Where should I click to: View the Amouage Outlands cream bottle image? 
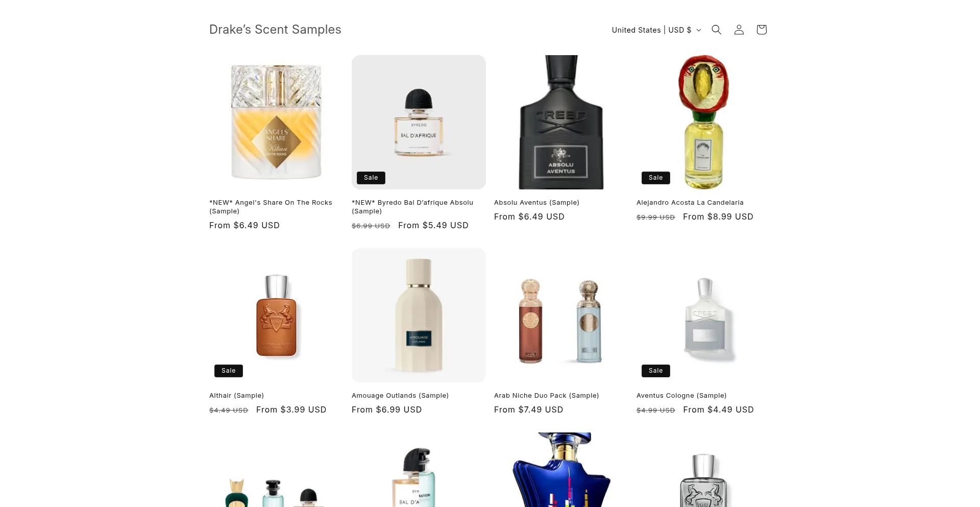419,315
